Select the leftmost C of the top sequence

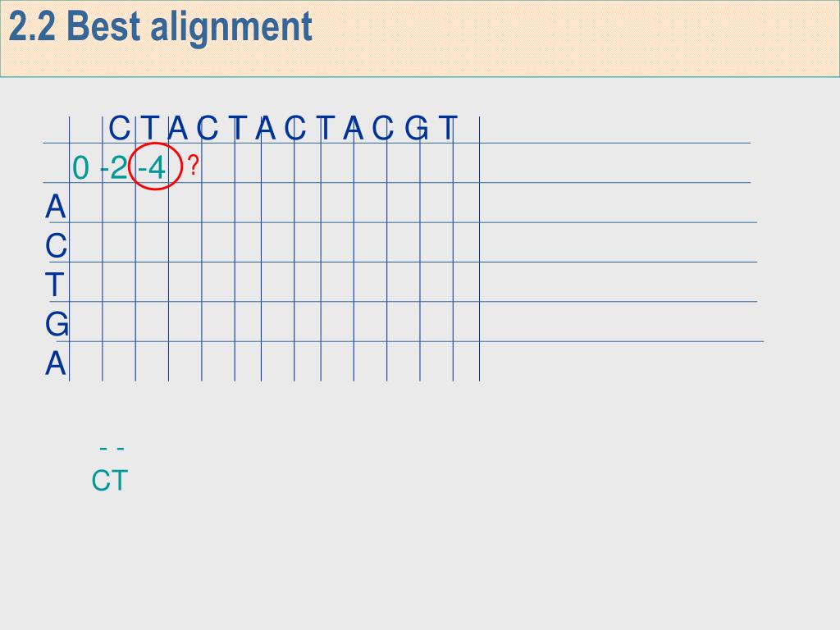120,129
